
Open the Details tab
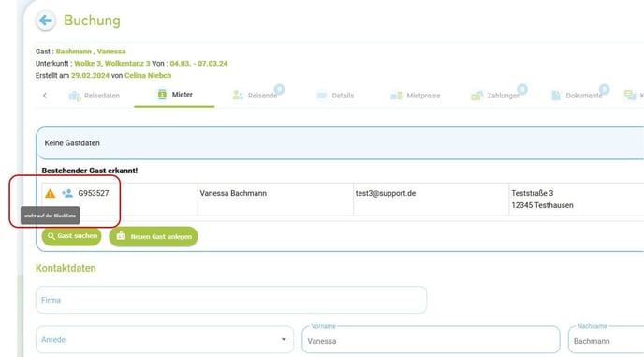coord(335,96)
